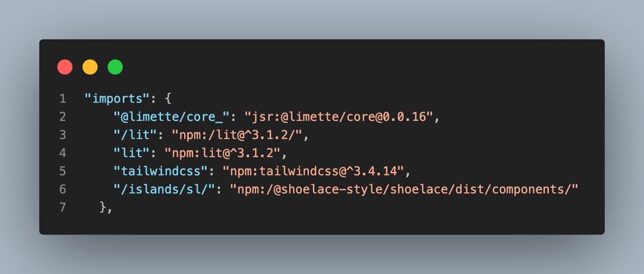Click line number 4 in gutter
Viewport: 644px width, 274px height.
pyautogui.click(x=62, y=153)
